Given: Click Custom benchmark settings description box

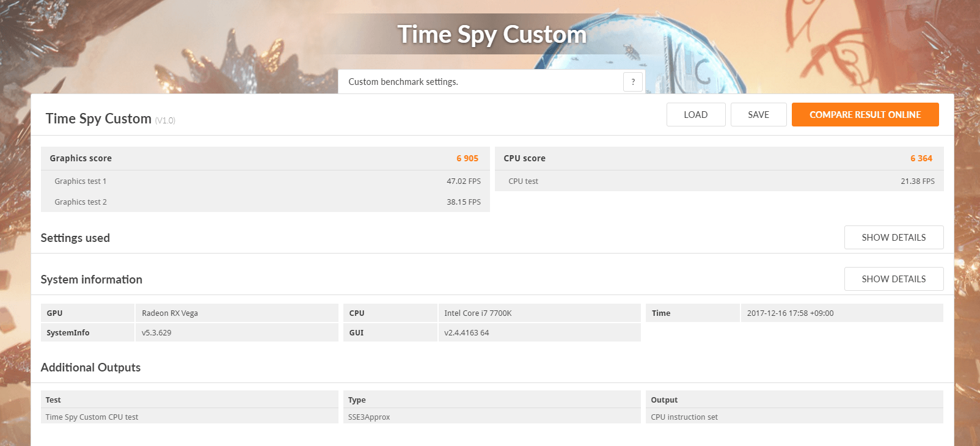Looking at the screenshot, I should (x=492, y=82).
